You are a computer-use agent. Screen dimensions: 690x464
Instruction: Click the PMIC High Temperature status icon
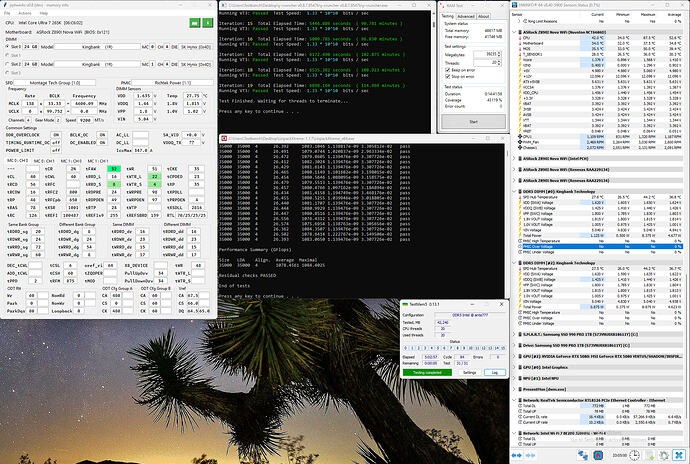(520, 241)
